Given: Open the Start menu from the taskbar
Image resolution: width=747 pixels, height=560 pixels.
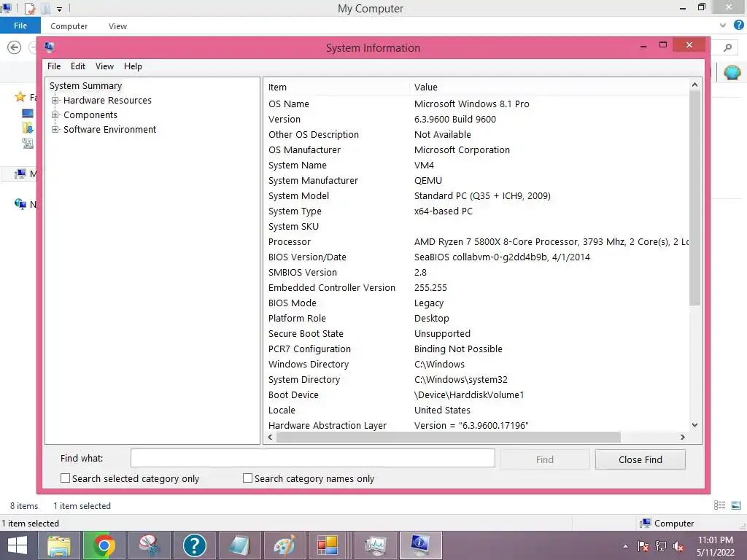Looking at the screenshot, I should click(18, 545).
